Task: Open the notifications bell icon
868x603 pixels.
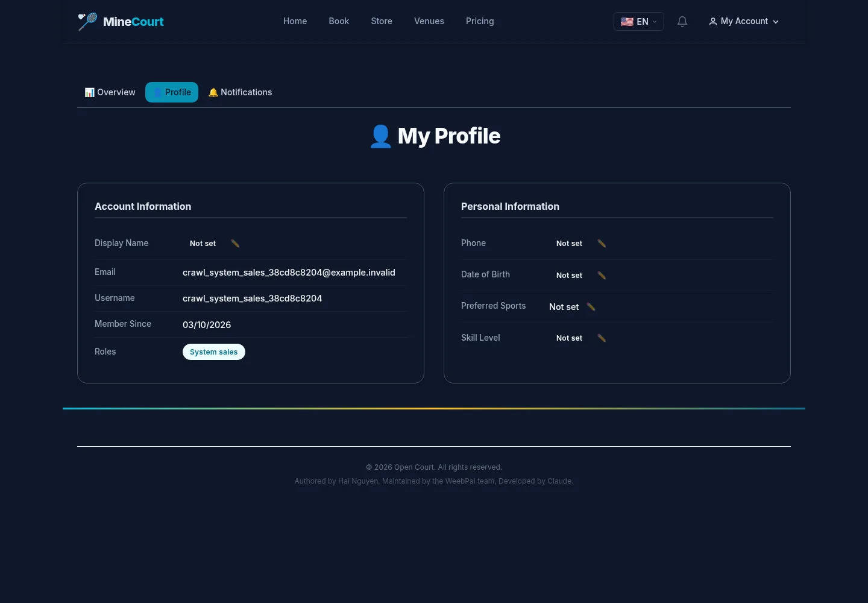Action: pos(682,22)
